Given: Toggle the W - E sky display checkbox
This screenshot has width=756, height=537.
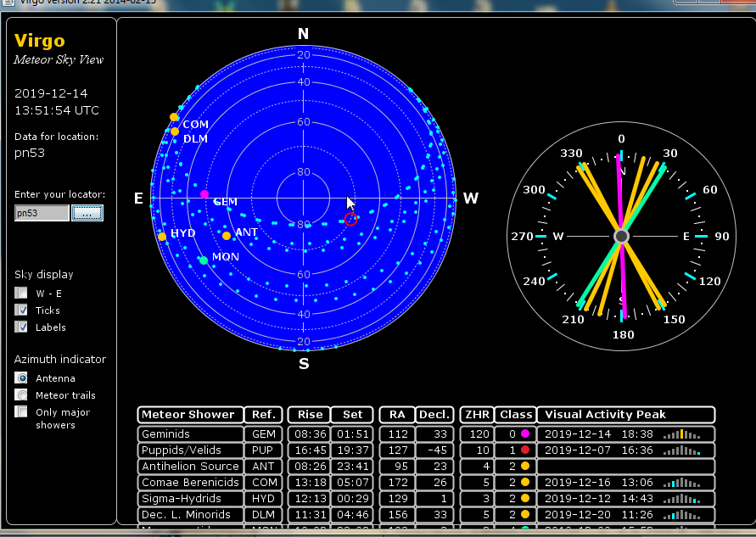Looking at the screenshot, I should pyautogui.click(x=21, y=293).
